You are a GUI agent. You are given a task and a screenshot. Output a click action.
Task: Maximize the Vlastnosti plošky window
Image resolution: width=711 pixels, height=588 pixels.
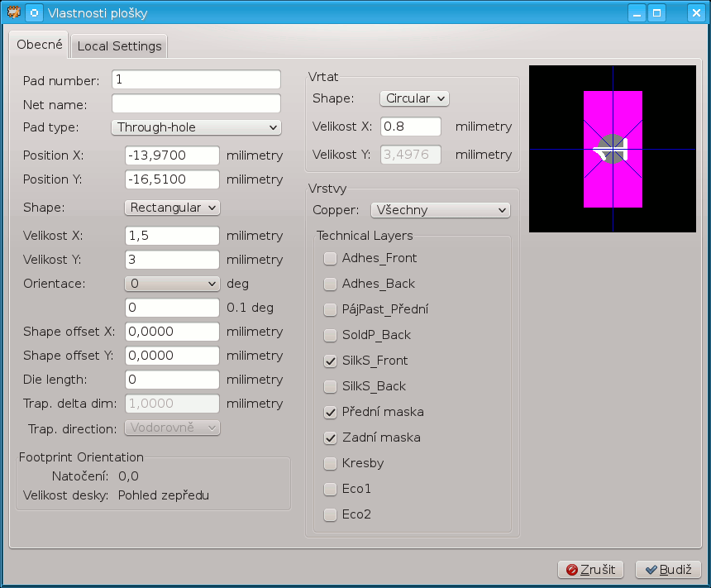[657, 12]
